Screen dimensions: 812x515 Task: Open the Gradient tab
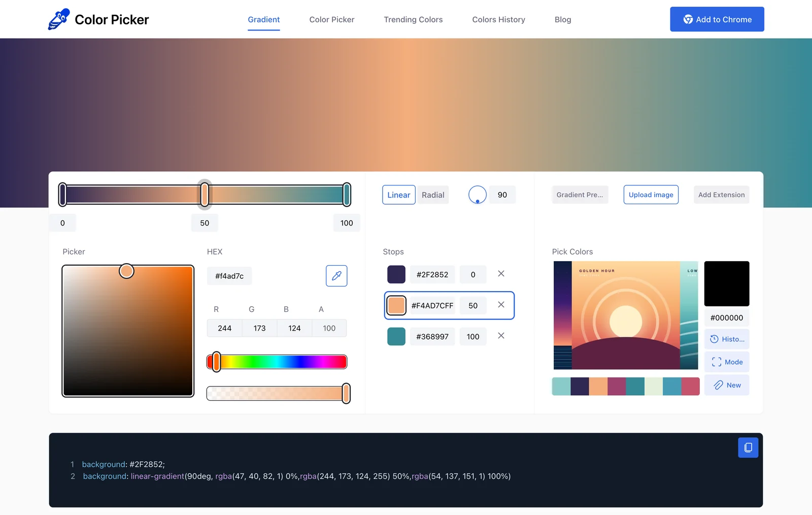point(264,19)
